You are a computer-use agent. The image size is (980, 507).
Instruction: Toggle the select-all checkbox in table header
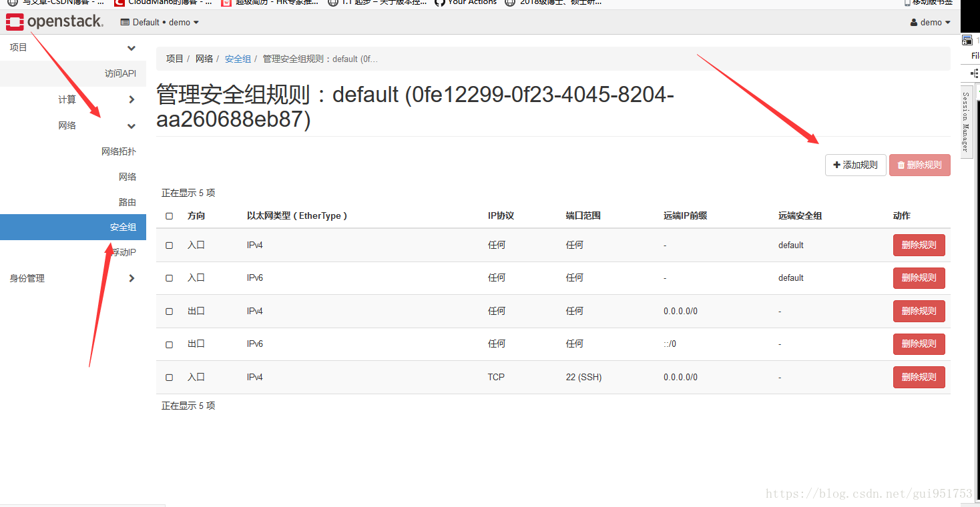click(169, 216)
